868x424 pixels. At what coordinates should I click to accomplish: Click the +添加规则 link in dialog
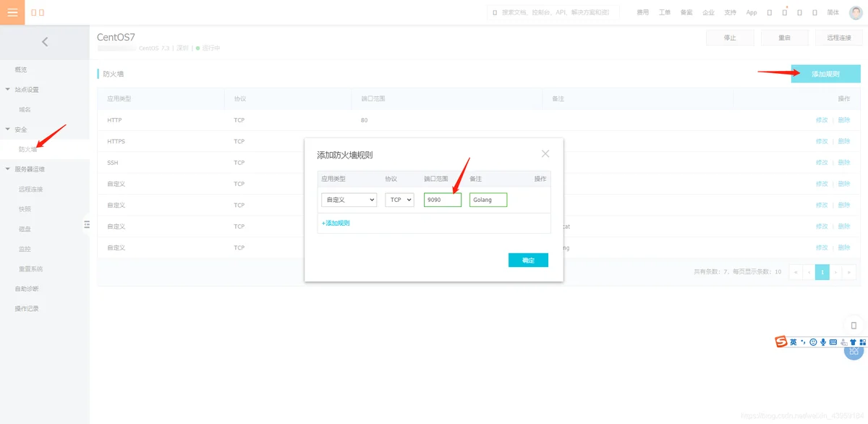point(336,224)
